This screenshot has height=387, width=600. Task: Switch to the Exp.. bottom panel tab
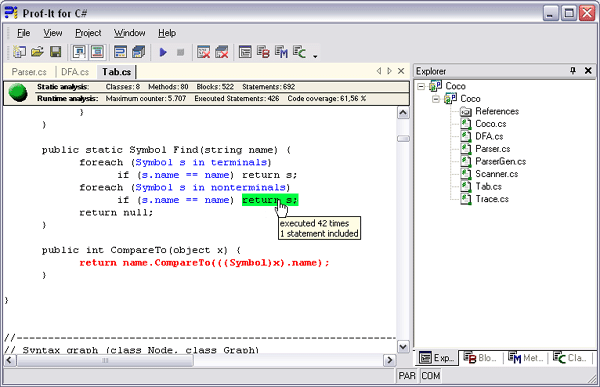click(x=437, y=358)
